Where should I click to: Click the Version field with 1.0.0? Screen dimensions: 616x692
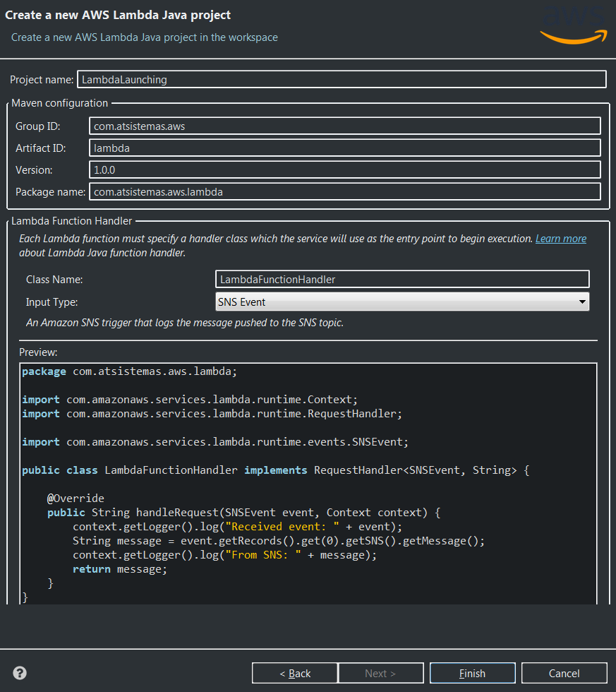click(345, 170)
